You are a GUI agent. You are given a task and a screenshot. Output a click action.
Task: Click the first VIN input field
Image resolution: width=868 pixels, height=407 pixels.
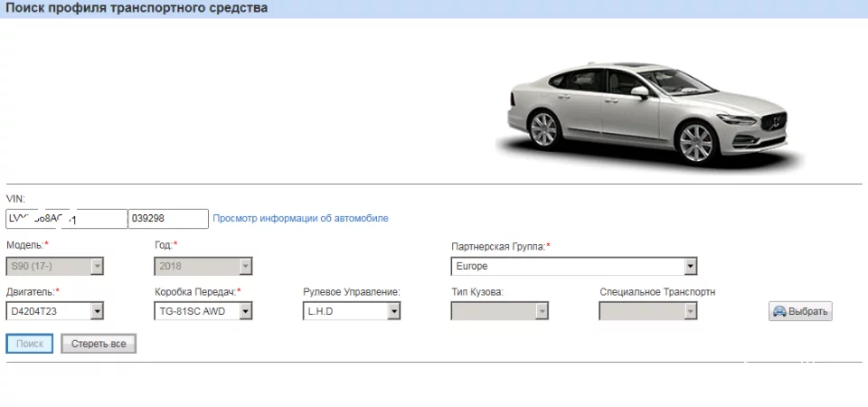(x=66, y=219)
